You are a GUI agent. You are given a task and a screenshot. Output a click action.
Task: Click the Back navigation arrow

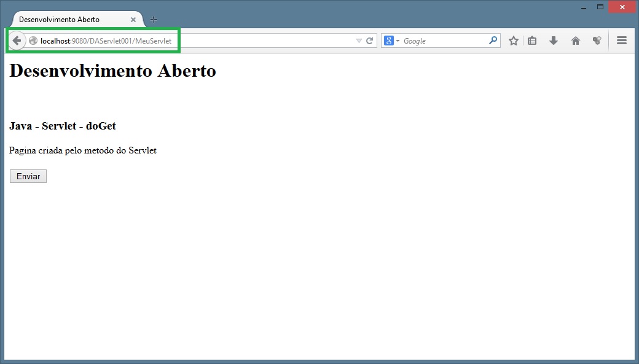[17, 41]
